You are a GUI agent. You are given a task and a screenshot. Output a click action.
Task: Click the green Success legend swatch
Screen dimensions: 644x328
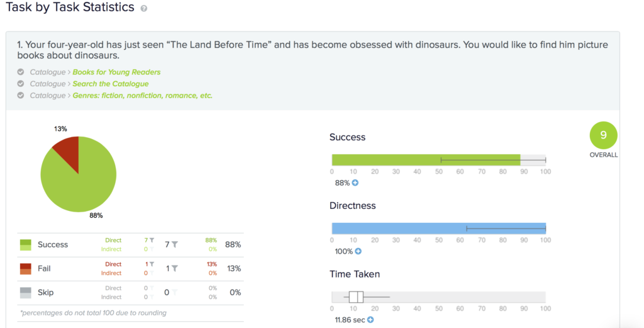point(25,244)
